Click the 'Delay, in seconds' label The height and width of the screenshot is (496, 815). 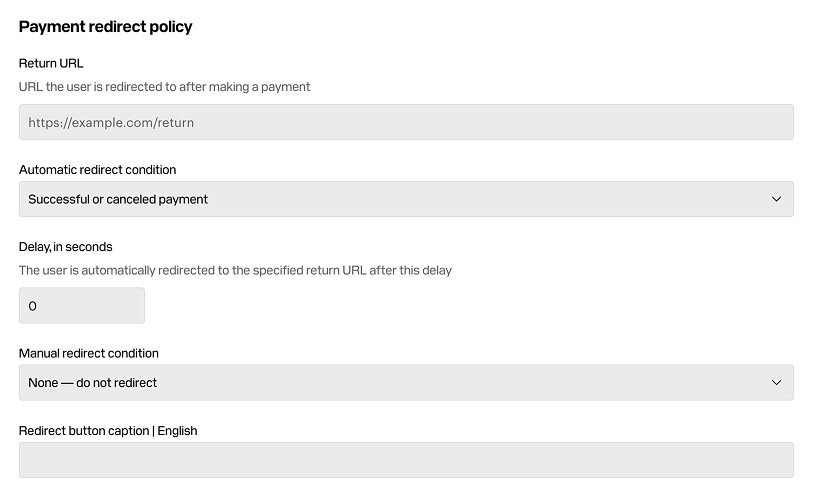click(65, 247)
